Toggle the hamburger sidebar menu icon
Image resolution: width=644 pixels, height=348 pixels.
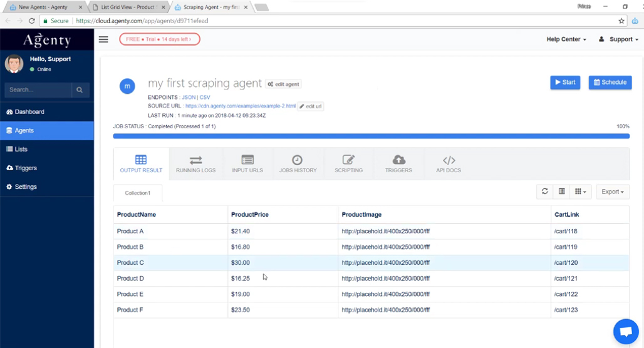click(x=103, y=39)
